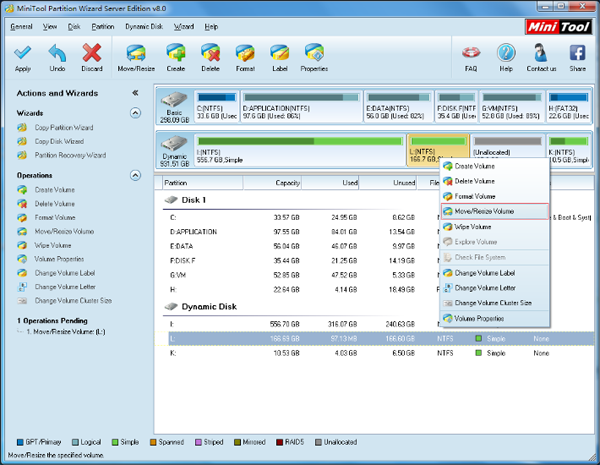Select the G:VM(NTFS) partition block
This screenshot has height=465, width=600.
512,106
